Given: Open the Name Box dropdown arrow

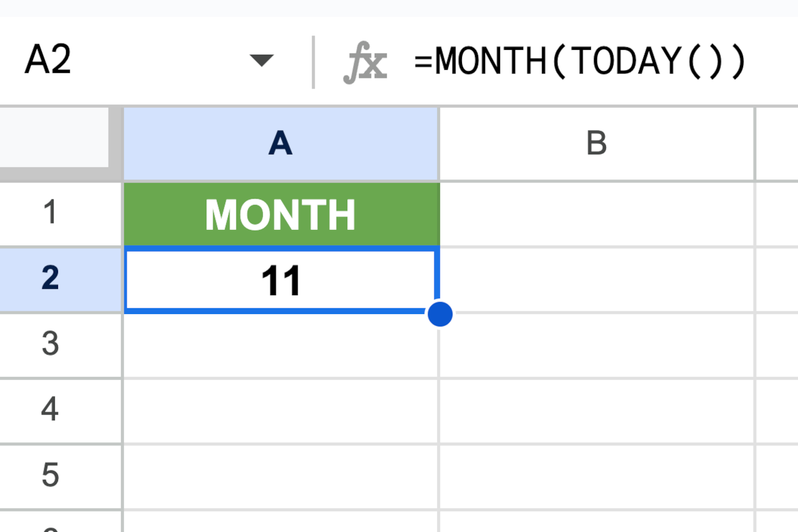Looking at the screenshot, I should [262, 60].
